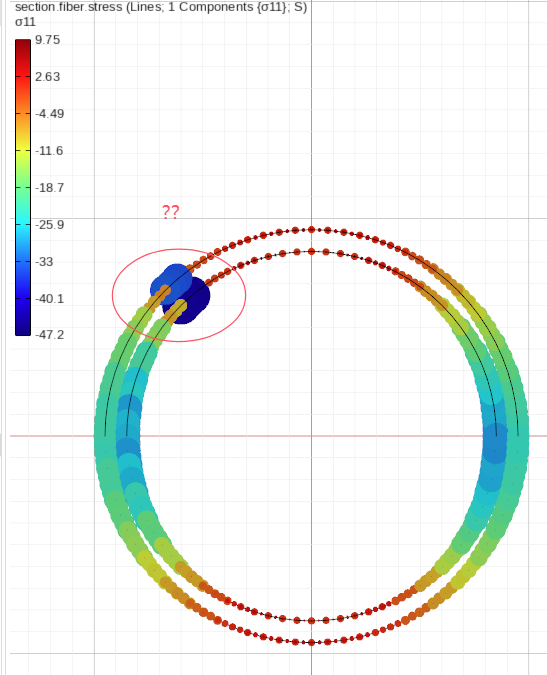Click the -47.2 minimum legend value
This screenshot has height=675, width=547.
49,335
